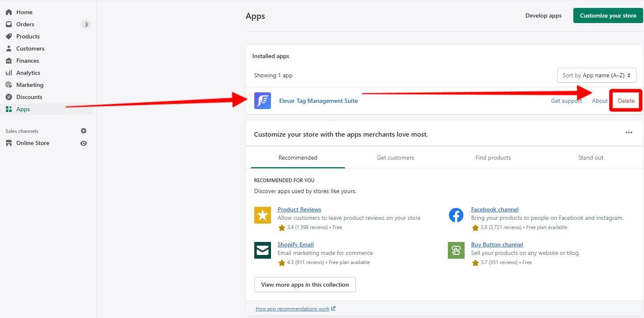Open How app recommendations work link

(292, 309)
